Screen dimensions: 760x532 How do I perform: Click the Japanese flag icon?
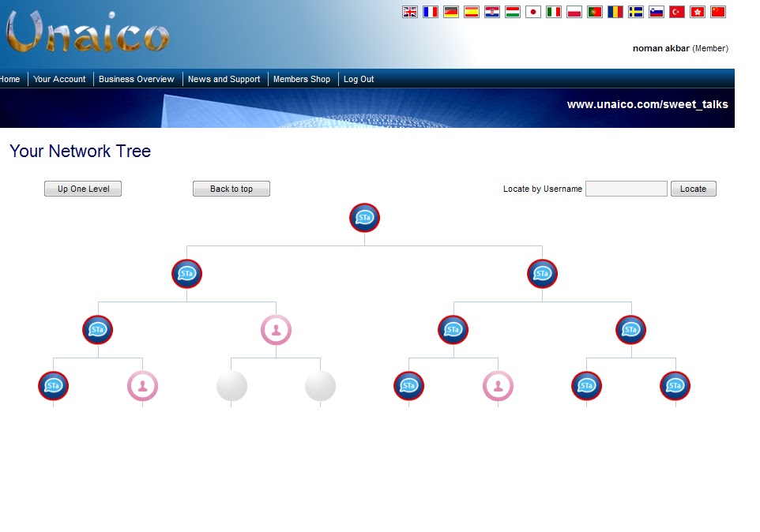tap(533, 12)
